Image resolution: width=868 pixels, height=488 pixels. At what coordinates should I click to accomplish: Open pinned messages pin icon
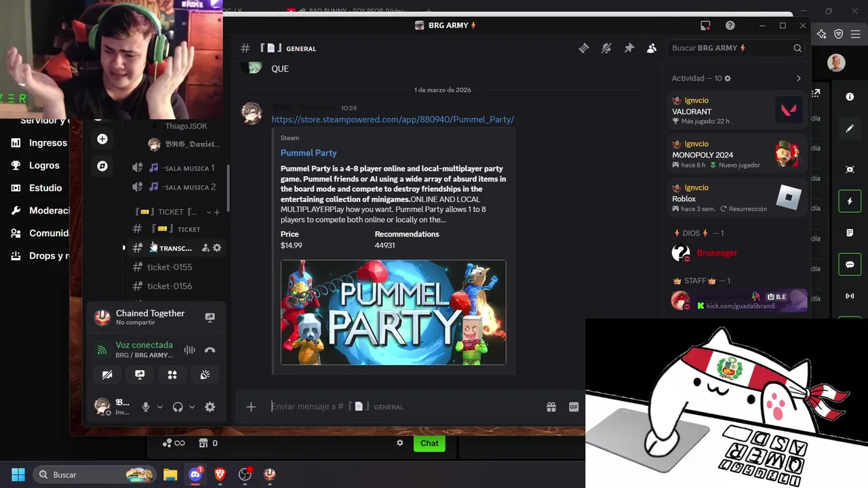coord(629,48)
